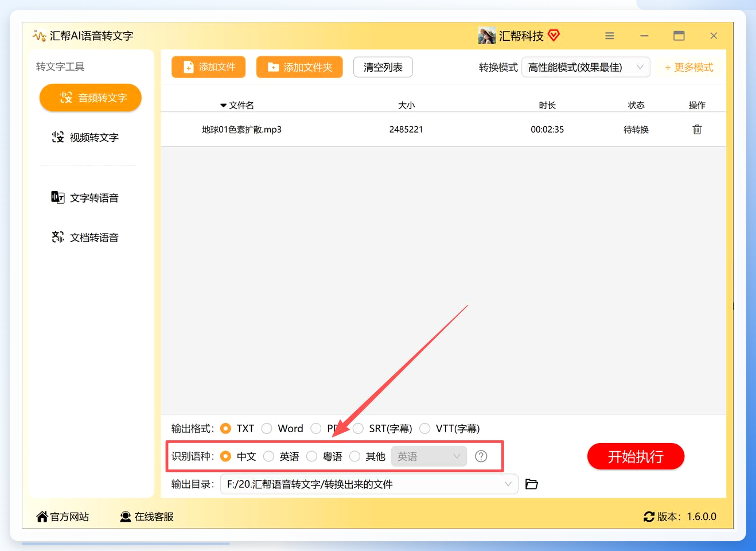Click the duration value 00:02:35

547,129
